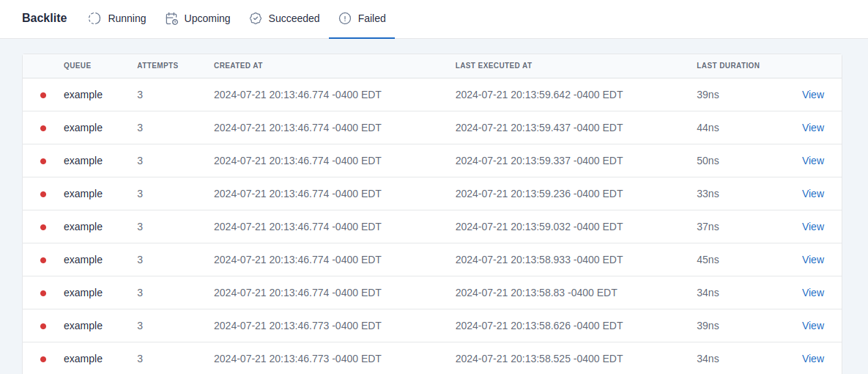This screenshot has width=868, height=374.
Task: Open View link for the 50ns job
Action: 813,161
